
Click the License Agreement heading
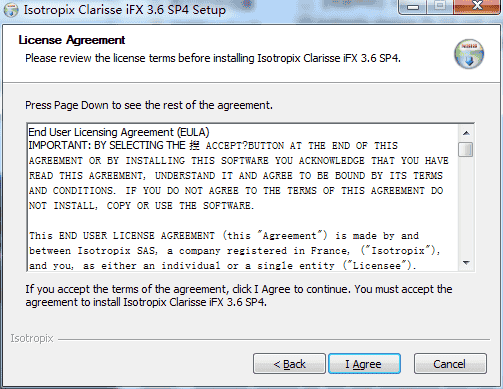pyautogui.click(x=72, y=40)
